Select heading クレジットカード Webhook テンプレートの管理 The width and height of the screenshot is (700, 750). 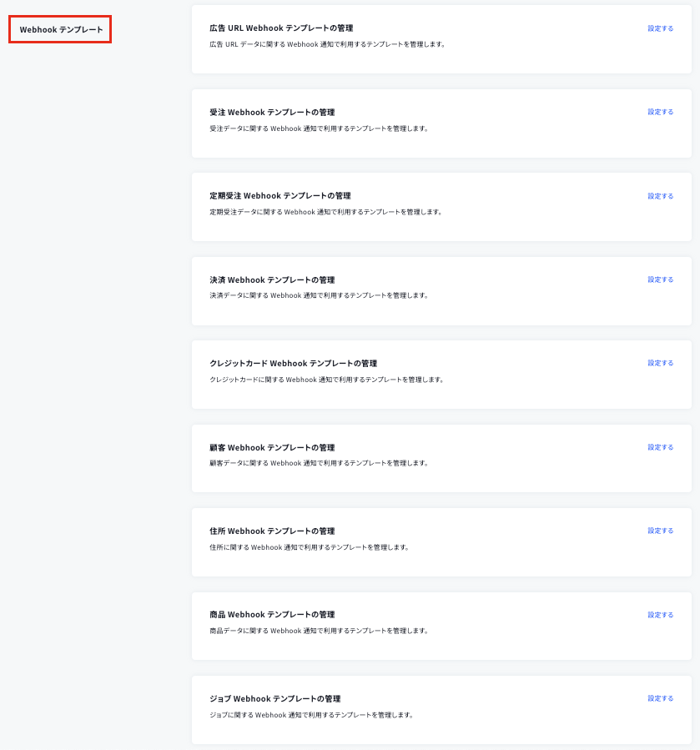coord(294,364)
